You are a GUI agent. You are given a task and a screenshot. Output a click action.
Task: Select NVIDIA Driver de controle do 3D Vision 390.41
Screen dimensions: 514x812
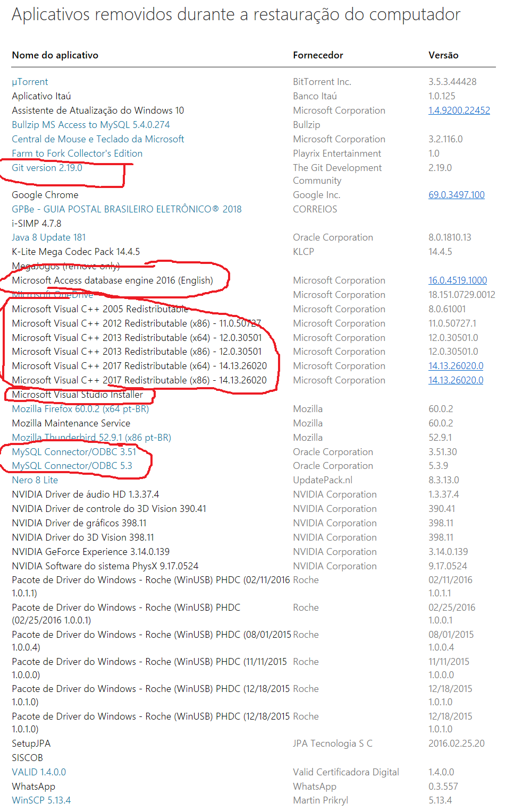pos(109,509)
